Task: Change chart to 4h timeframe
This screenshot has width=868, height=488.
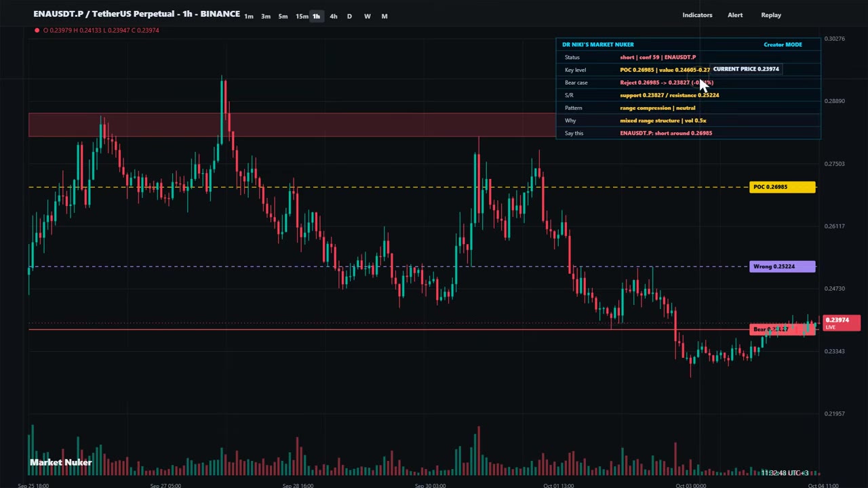Action: point(333,16)
